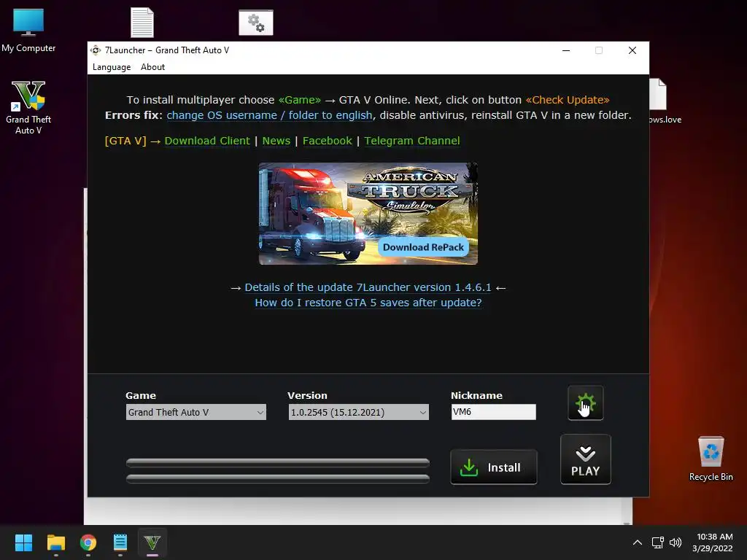Image resolution: width=747 pixels, height=560 pixels.
Task: Open the restore GTA 5 saves link
Action: 368,303
